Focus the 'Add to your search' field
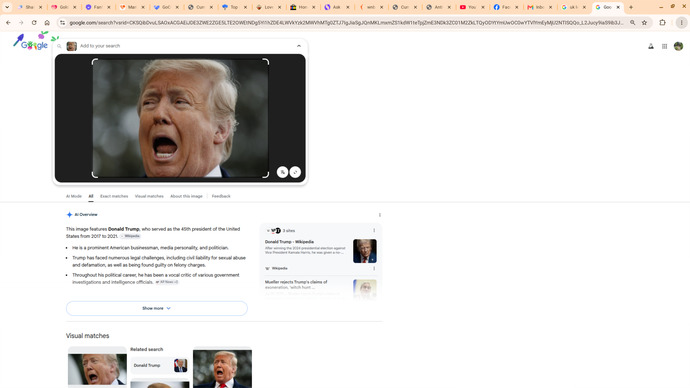Image resolution: width=690 pixels, height=388 pixels. [x=185, y=46]
